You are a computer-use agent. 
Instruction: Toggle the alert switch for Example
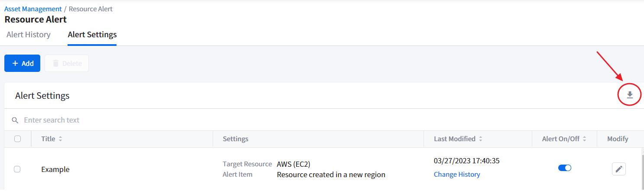(565, 168)
